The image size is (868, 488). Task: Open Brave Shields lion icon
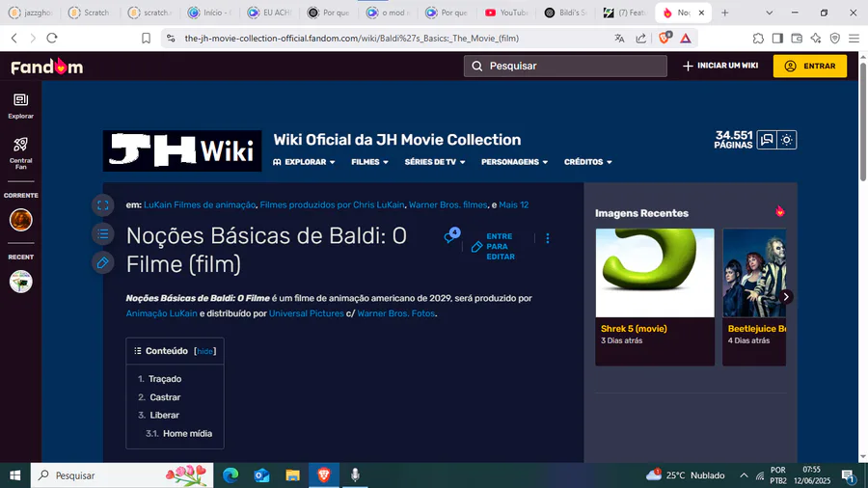(665, 38)
